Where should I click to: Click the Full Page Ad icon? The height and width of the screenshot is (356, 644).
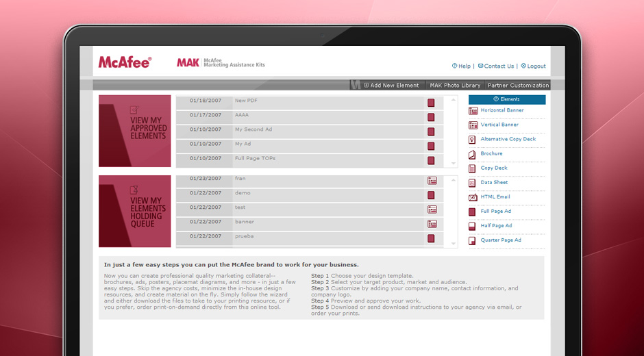[472, 212]
